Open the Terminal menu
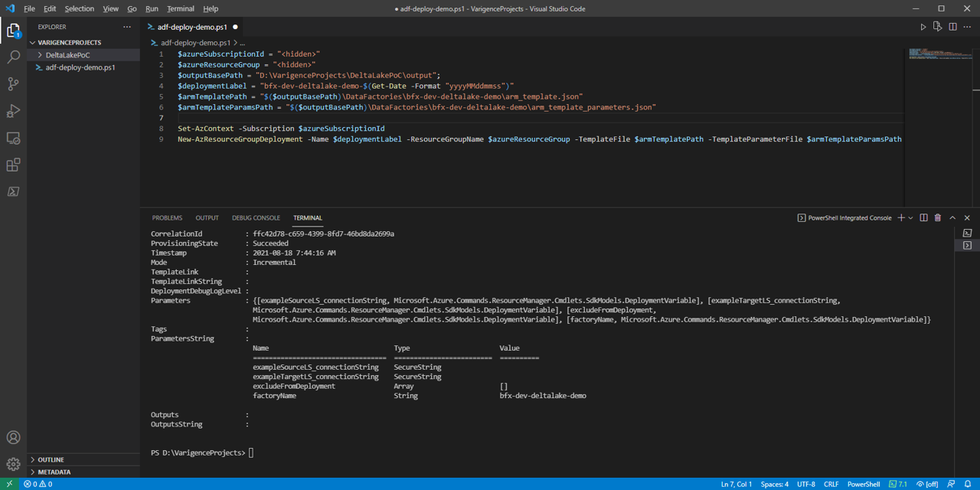This screenshot has width=980, height=490. point(181,8)
